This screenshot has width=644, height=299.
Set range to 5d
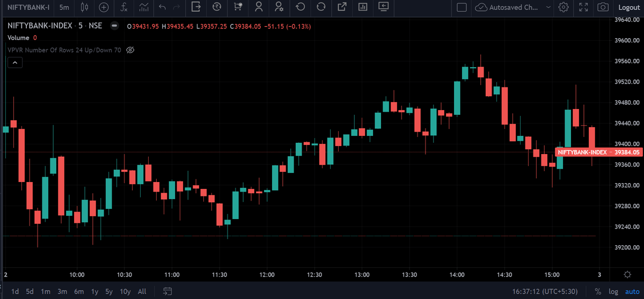tap(30, 291)
